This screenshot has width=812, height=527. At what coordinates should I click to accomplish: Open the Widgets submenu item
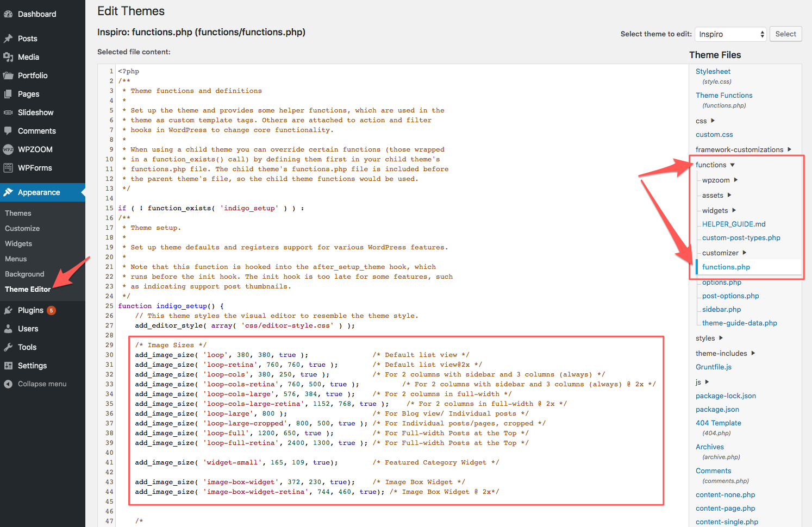coord(18,244)
